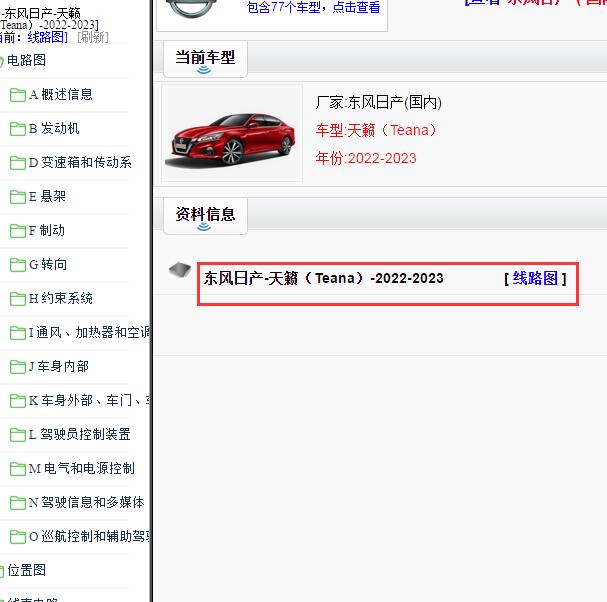Open folder icon for N 驾驶信息和多媒体
Image resolution: width=607 pixels, height=602 pixels.
pyautogui.click(x=17, y=503)
